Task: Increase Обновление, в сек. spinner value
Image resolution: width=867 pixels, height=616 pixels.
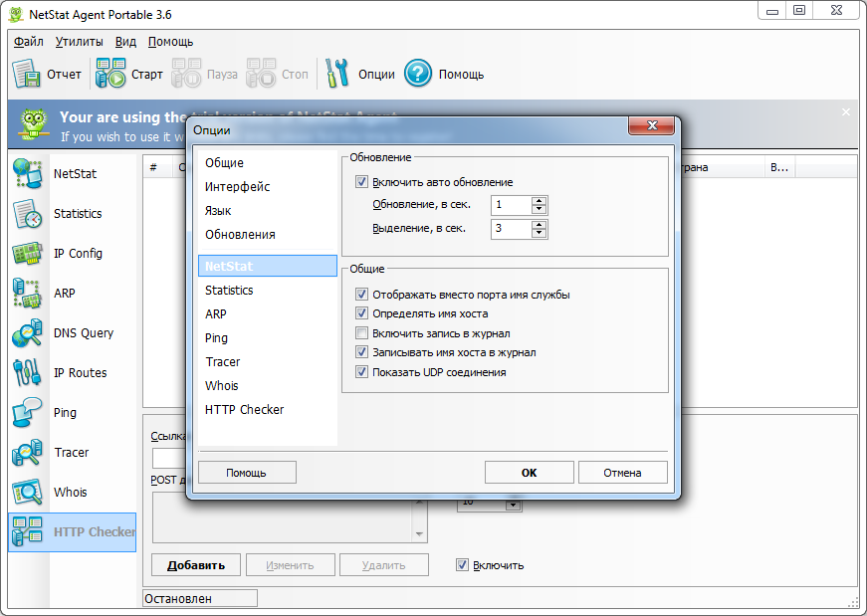Action: pos(539,201)
